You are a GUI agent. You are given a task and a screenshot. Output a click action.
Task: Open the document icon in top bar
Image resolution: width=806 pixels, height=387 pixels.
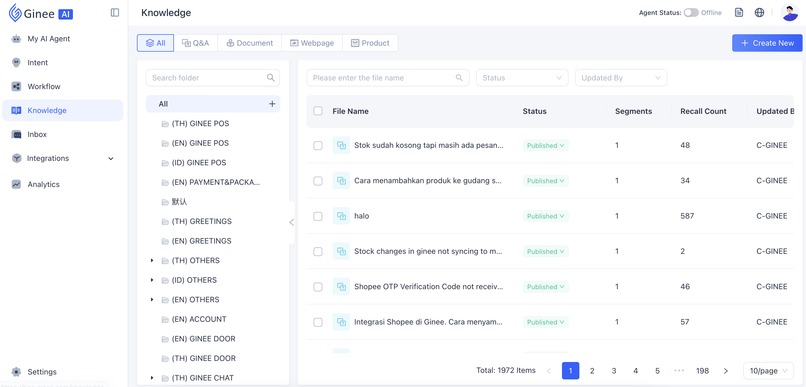(x=739, y=13)
